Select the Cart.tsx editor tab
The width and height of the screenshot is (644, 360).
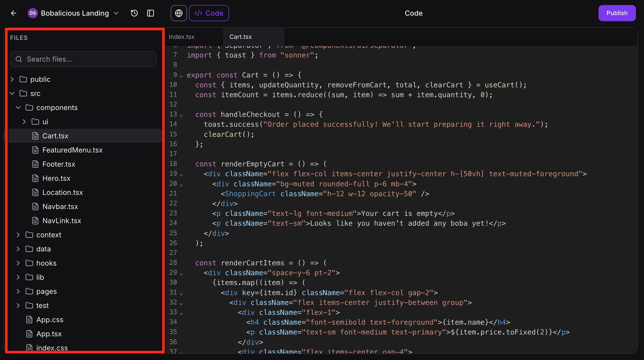[x=240, y=37]
